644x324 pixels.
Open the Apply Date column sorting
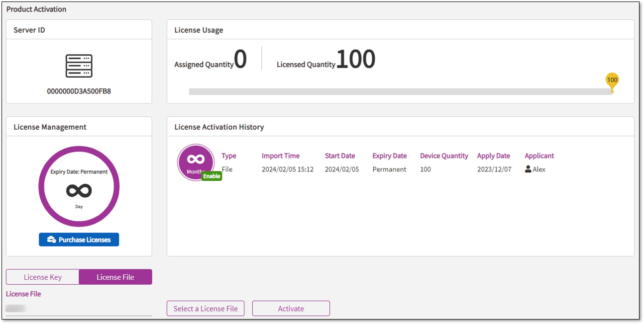pyautogui.click(x=494, y=156)
